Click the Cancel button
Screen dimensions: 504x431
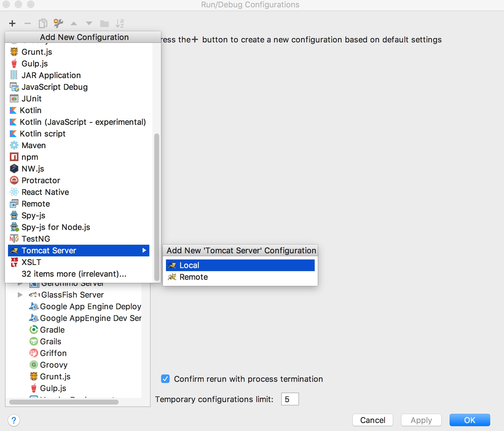[372, 420]
